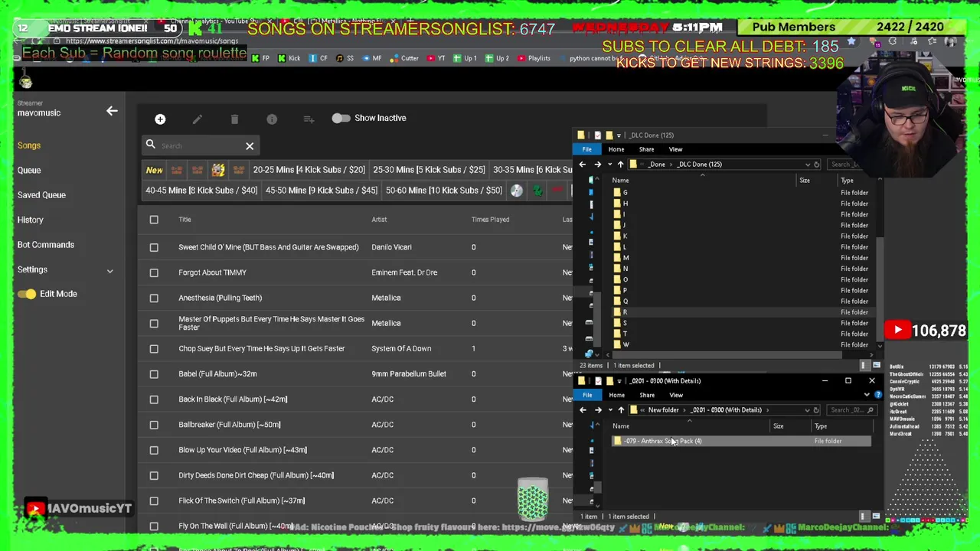Image resolution: width=980 pixels, height=551 pixels.
Task: Sort songs by the Artist column
Action: point(379,220)
